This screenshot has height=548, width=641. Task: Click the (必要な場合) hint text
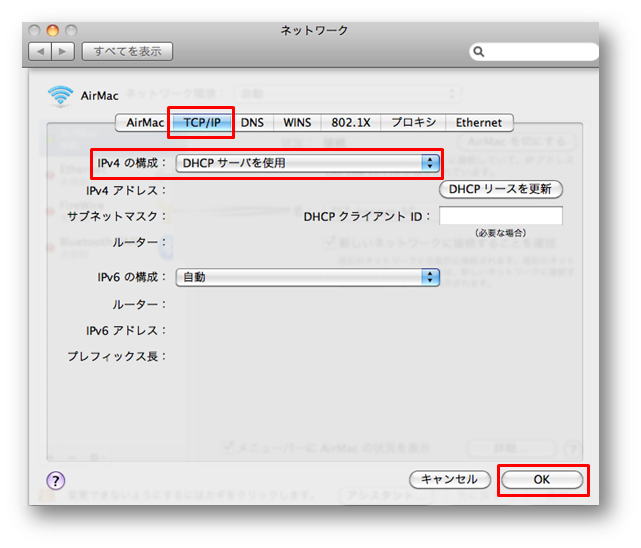[x=500, y=233]
